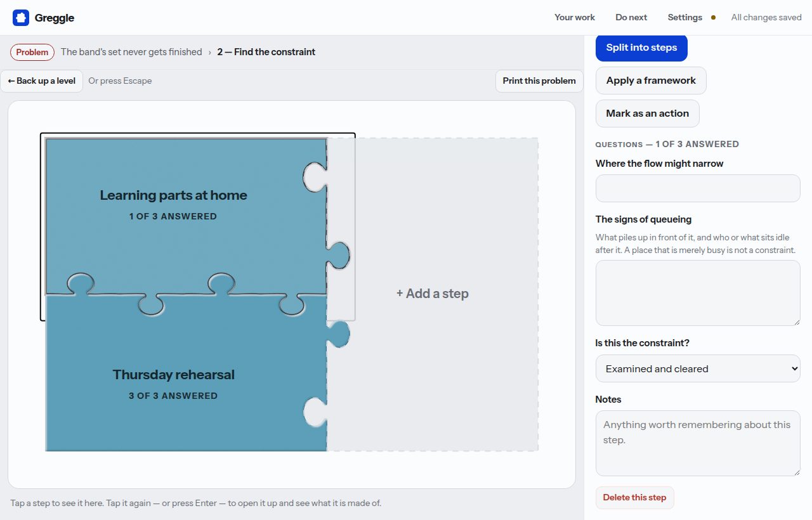Click the "Or press Escape" hint text
This screenshot has width=812, height=520.
pos(120,81)
